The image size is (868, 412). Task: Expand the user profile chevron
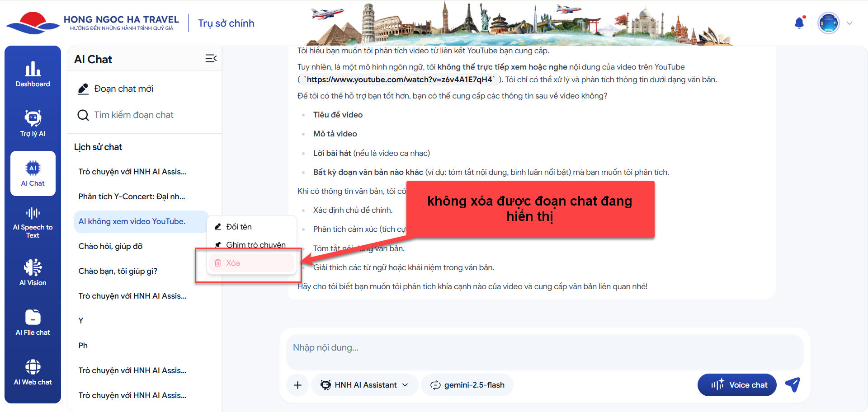(849, 23)
